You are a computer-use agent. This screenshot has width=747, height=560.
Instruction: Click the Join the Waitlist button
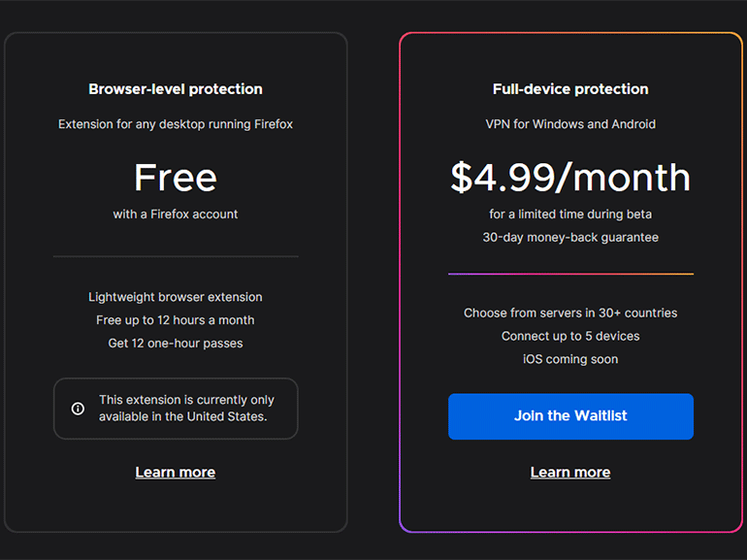[x=570, y=416]
